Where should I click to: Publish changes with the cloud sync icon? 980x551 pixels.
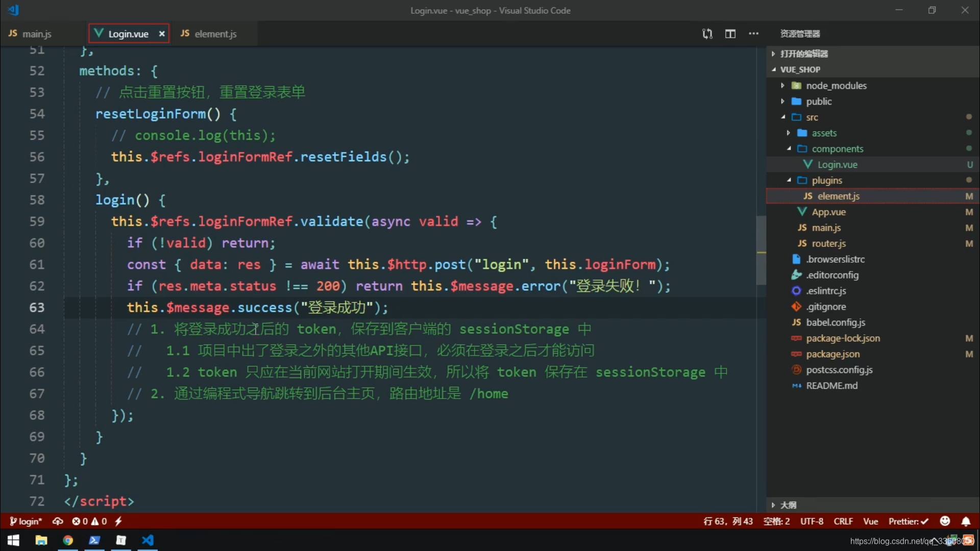pyautogui.click(x=58, y=521)
